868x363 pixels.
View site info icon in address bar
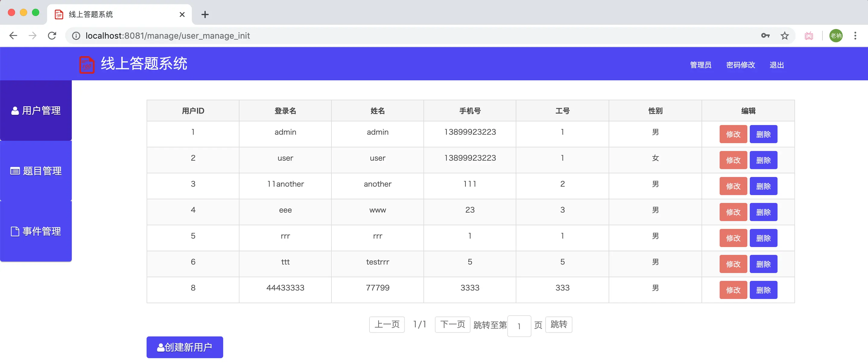(x=76, y=35)
